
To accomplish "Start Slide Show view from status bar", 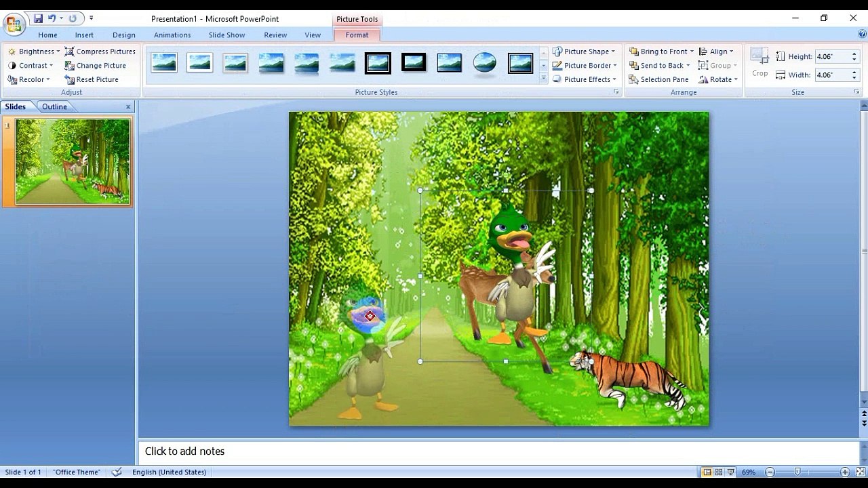I will pos(731,472).
